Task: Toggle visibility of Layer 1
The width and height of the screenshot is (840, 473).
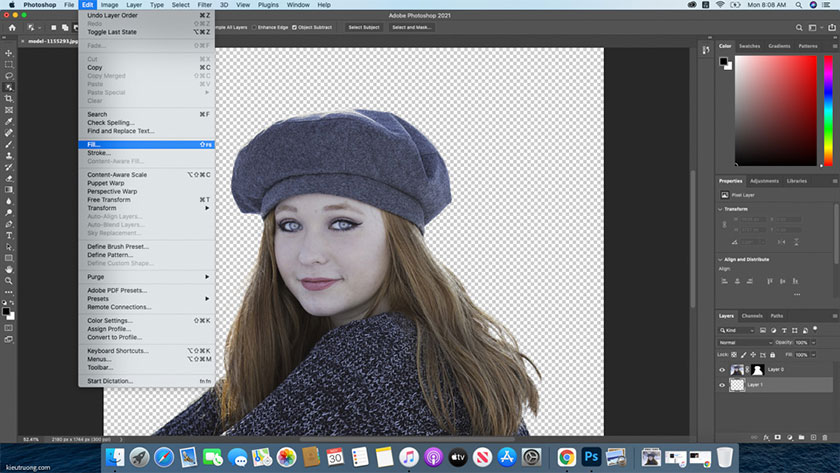Action: tap(722, 385)
